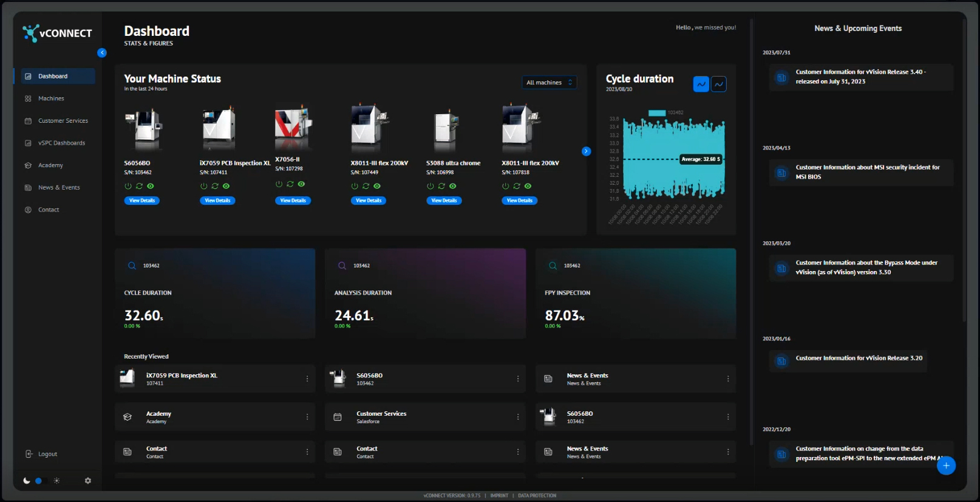Click the 103462 legend color swatch in chart

point(656,113)
